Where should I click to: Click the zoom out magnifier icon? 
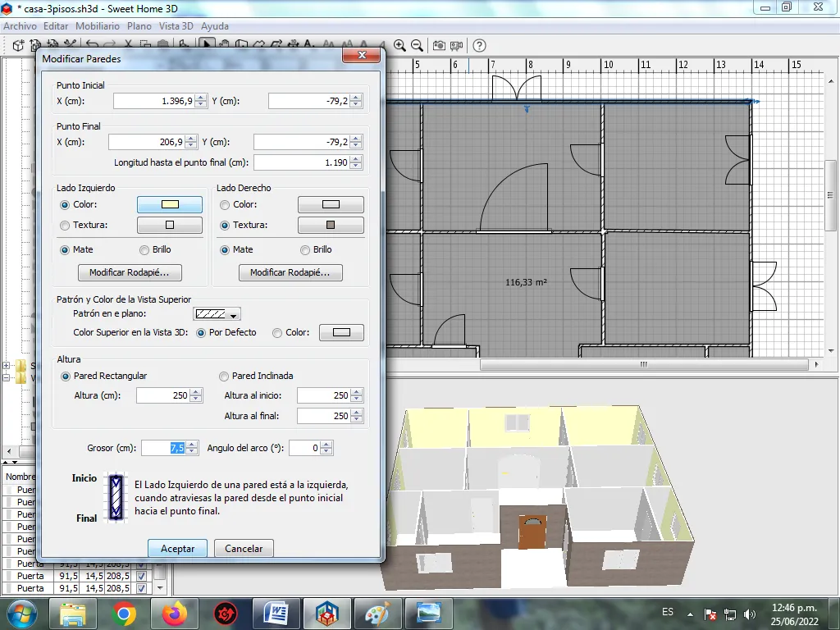tap(417, 46)
